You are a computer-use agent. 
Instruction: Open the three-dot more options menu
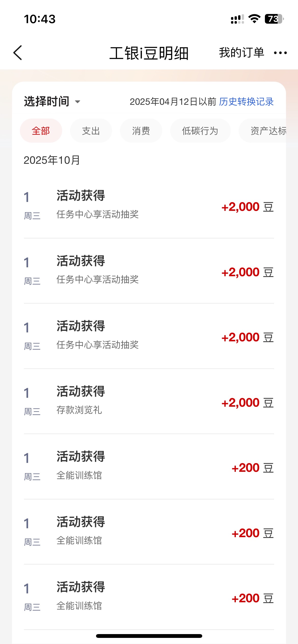pyautogui.click(x=280, y=53)
